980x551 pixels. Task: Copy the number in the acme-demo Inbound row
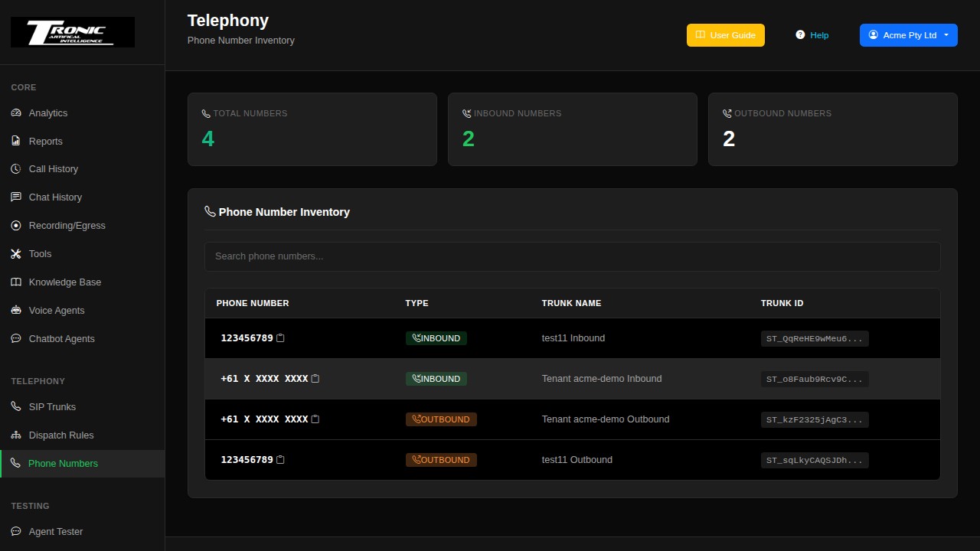click(315, 379)
